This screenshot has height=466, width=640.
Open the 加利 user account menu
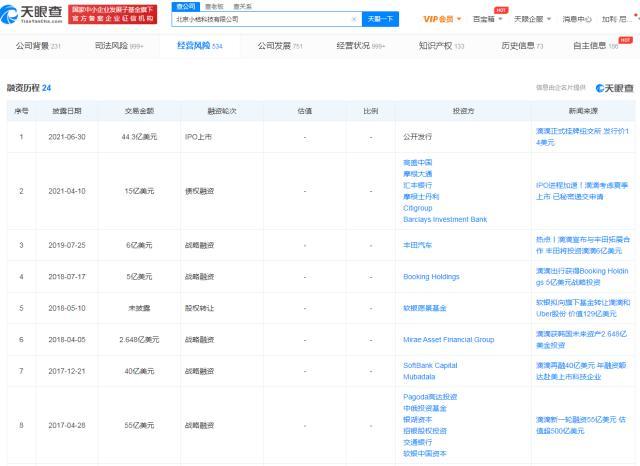pyautogui.click(x=616, y=19)
